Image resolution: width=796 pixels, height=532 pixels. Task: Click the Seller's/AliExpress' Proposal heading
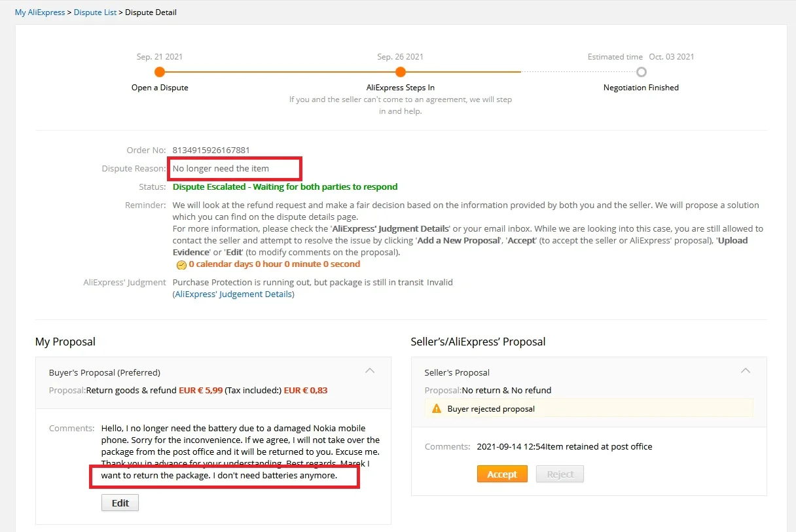coord(478,342)
